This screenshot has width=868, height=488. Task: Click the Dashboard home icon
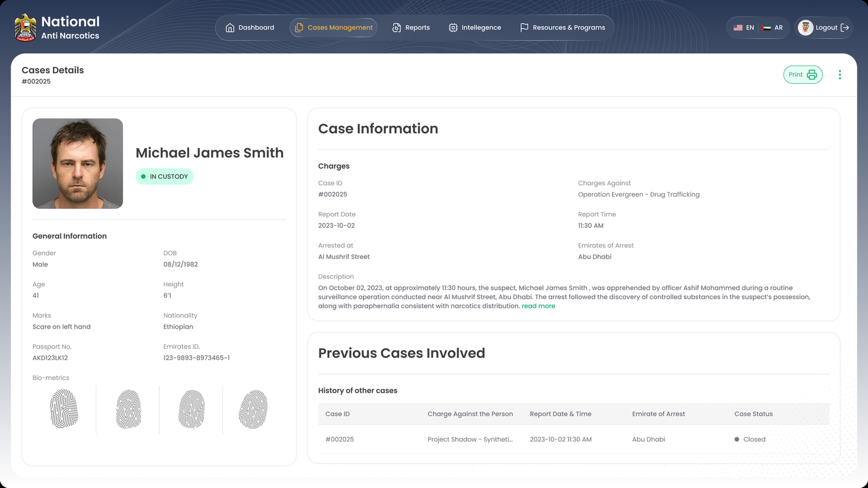point(230,28)
